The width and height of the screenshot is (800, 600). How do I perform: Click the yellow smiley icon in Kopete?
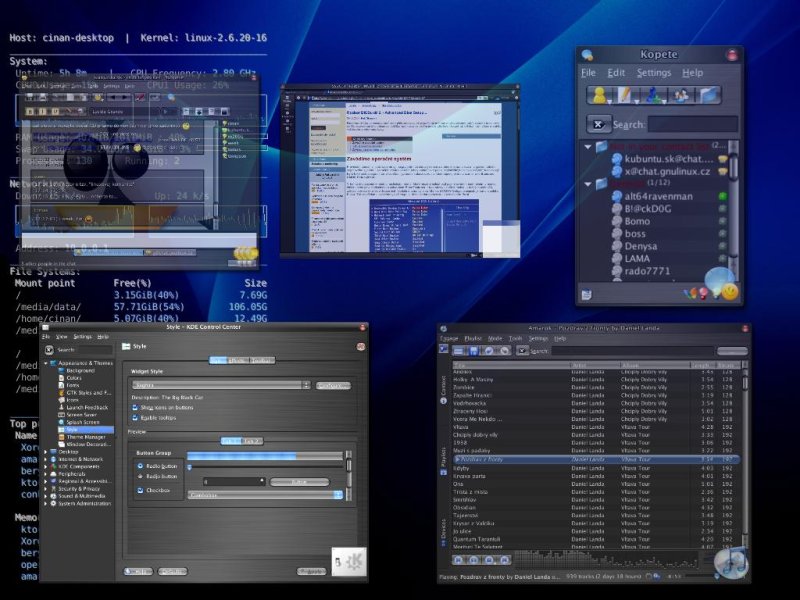click(730, 292)
